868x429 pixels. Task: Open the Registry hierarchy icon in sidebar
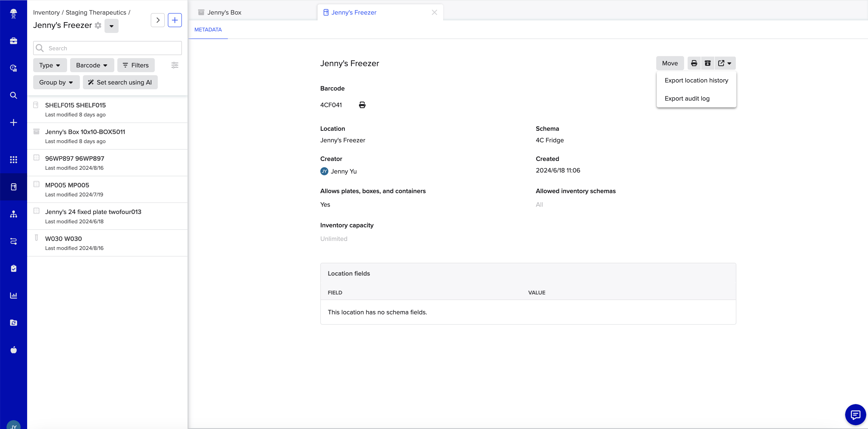pos(14,214)
